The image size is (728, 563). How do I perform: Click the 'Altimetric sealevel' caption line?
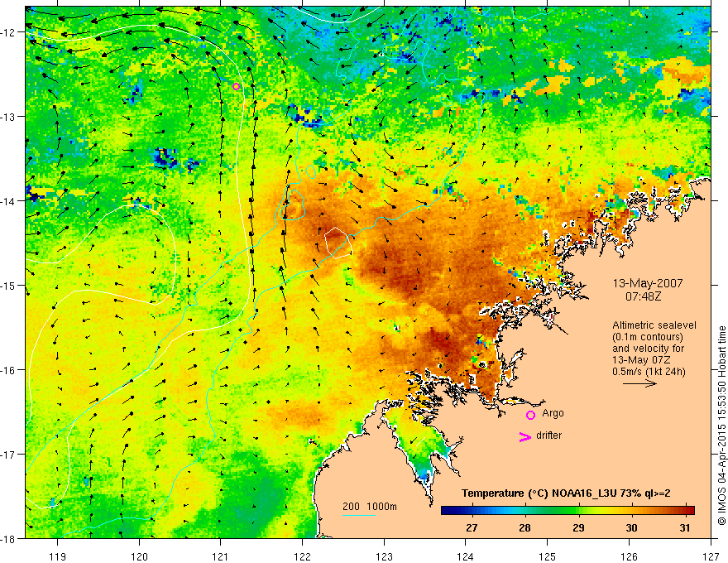point(654,325)
